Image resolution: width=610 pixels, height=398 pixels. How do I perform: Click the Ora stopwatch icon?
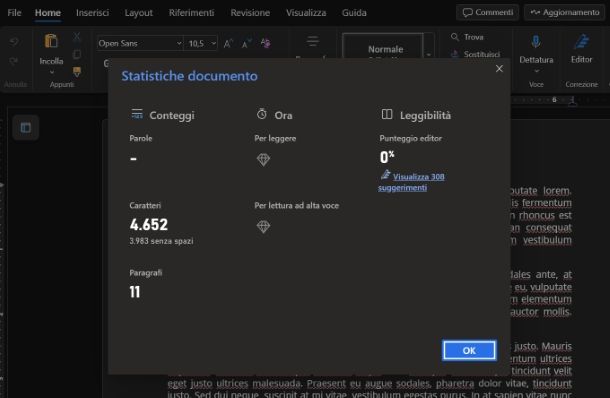click(x=261, y=114)
